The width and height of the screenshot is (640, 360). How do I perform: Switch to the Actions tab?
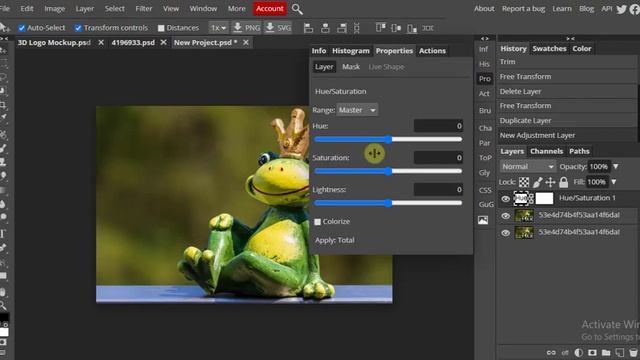(x=432, y=51)
